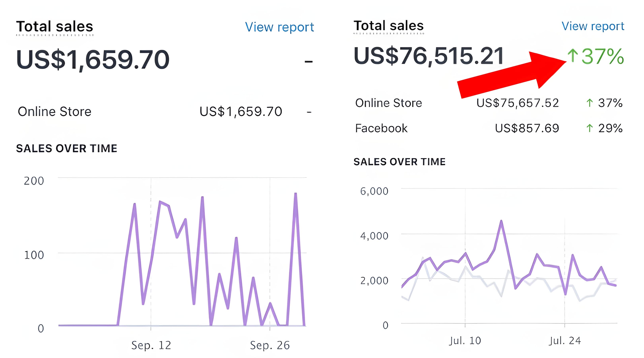Click the 6,000 y-axis label
Viewport: 644px width, 358px height.
(374, 191)
